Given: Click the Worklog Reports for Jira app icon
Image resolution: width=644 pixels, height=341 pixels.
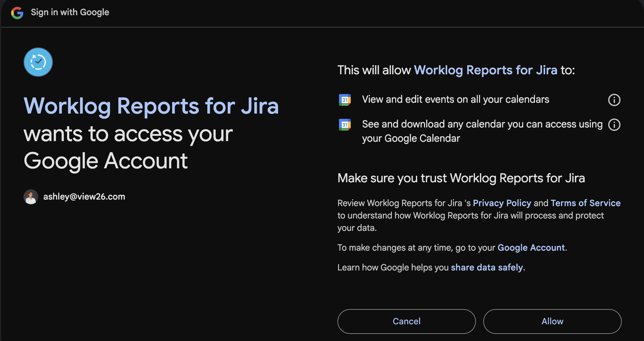Looking at the screenshot, I should [x=38, y=62].
